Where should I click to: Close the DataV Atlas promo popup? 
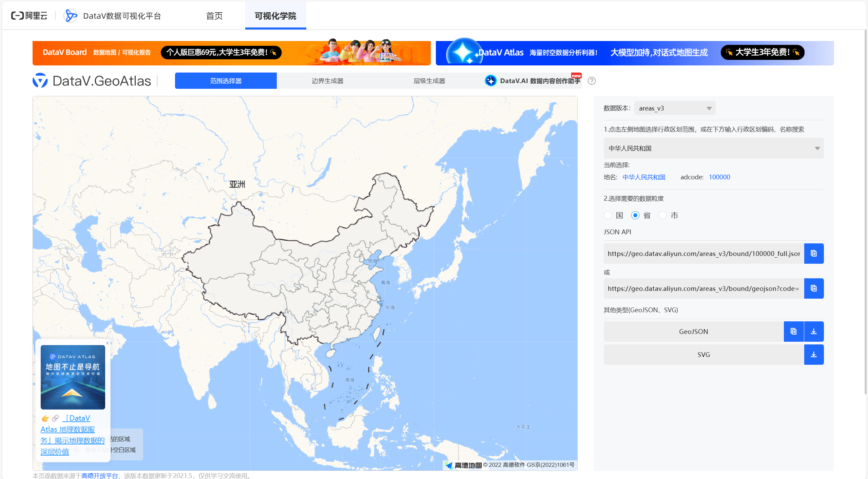(107, 343)
